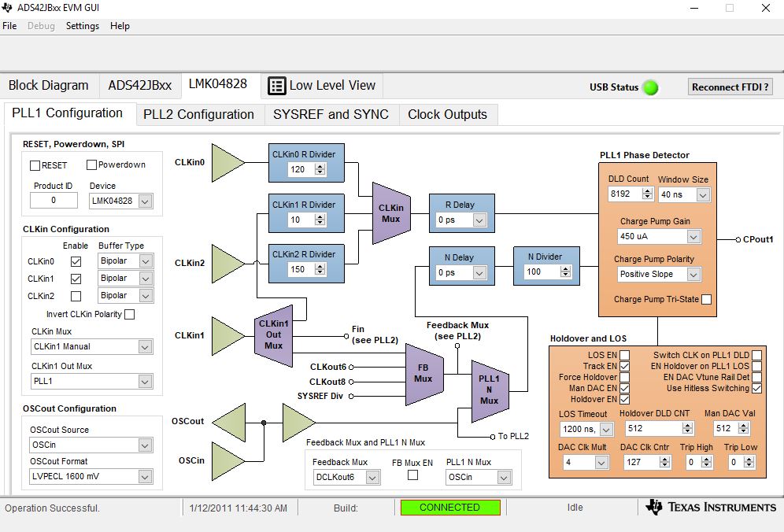Enable Charge Pump Tri-State checkbox
The image size is (784, 532).
pyautogui.click(x=707, y=299)
